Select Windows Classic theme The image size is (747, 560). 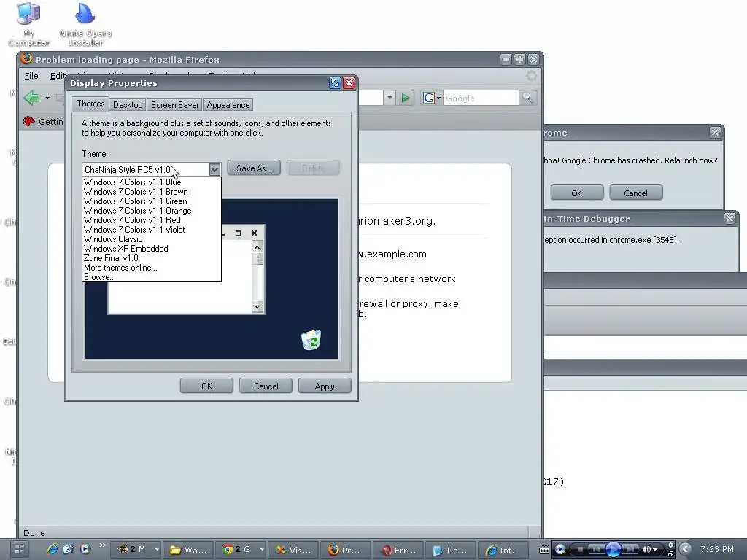(152, 239)
